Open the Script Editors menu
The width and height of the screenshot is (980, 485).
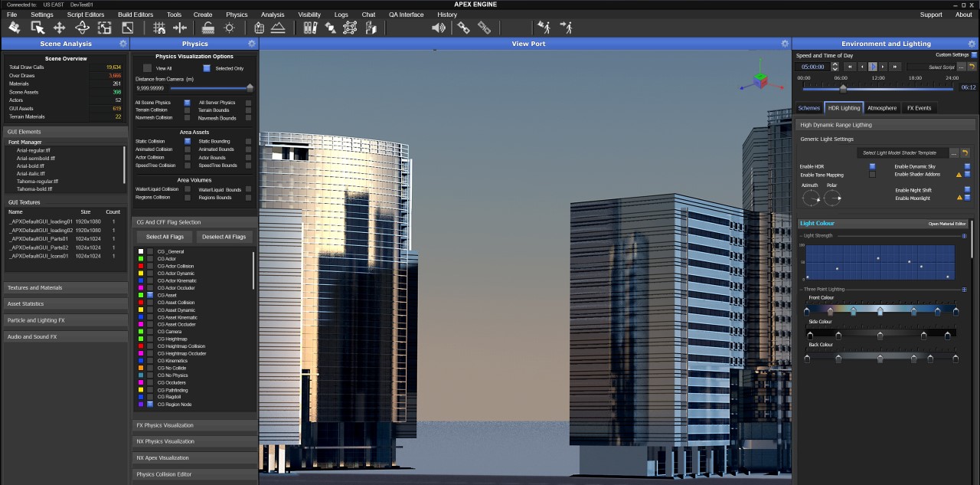(85, 15)
